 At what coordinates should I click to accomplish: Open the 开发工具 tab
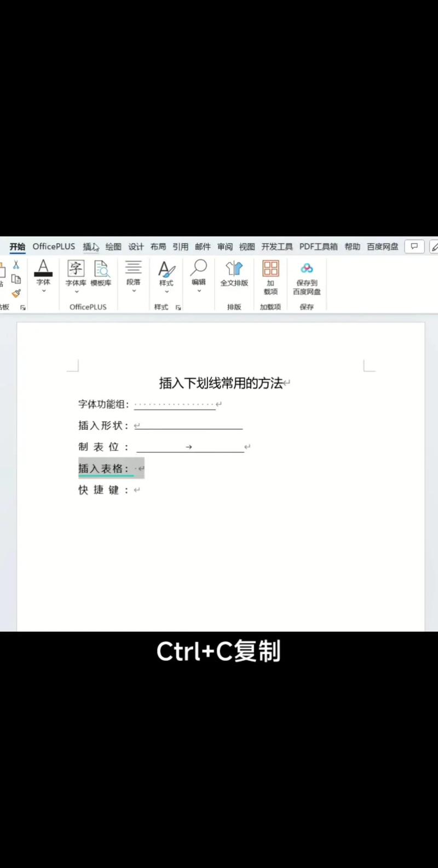point(277,247)
